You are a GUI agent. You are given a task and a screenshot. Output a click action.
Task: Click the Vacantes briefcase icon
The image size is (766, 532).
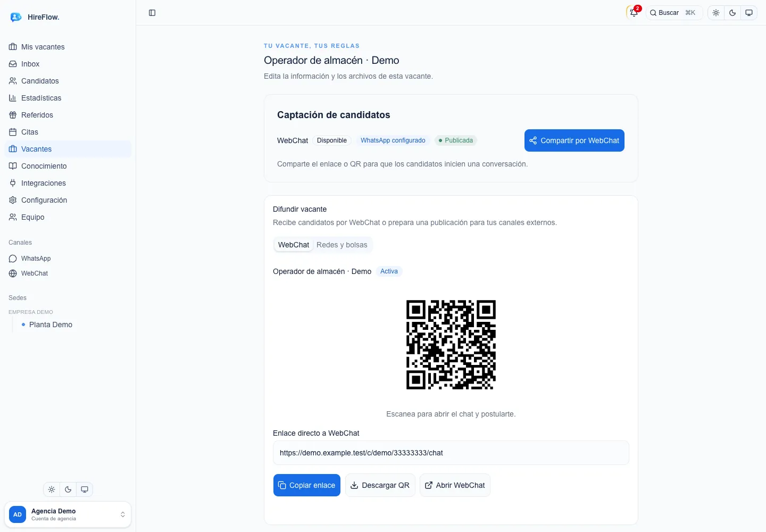click(13, 149)
